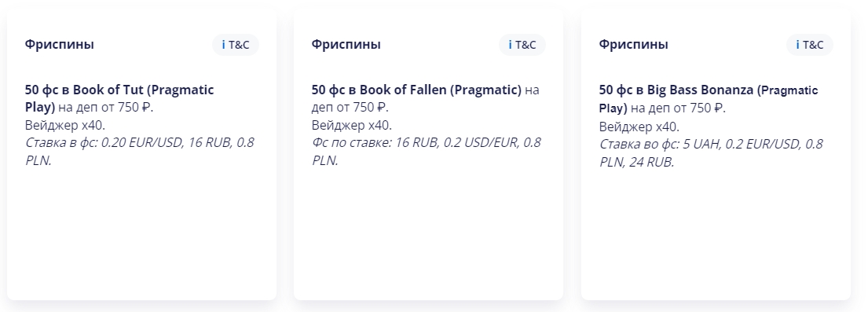Select the bold text '50 фс в Book of Fallen'
The width and height of the screenshot is (868, 312).
pos(379,90)
